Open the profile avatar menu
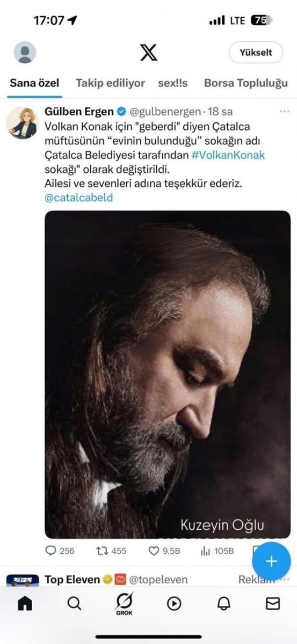297x644 pixels. (25, 53)
